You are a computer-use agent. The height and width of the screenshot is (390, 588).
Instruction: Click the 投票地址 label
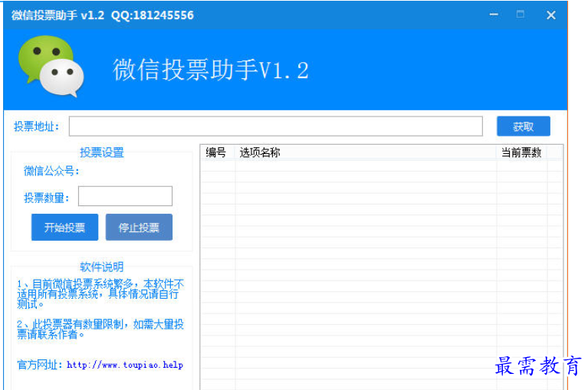pyautogui.click(x=36, y=126)
